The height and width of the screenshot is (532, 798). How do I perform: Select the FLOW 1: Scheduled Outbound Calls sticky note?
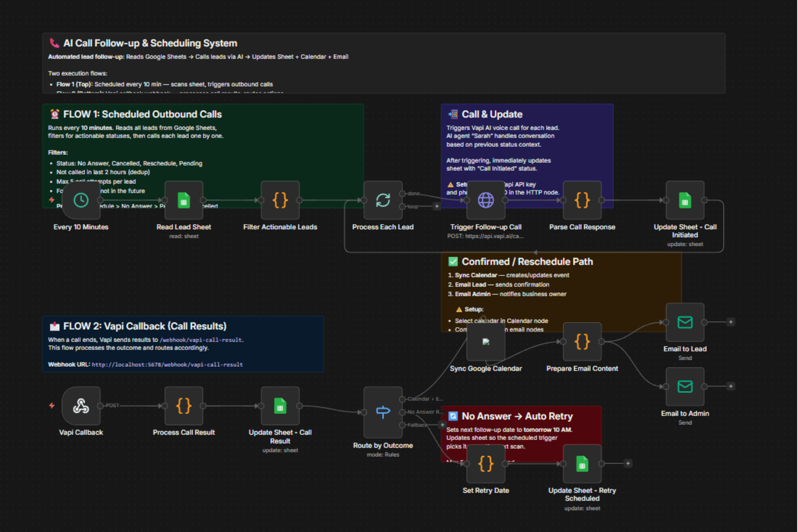tap(203, 156)
